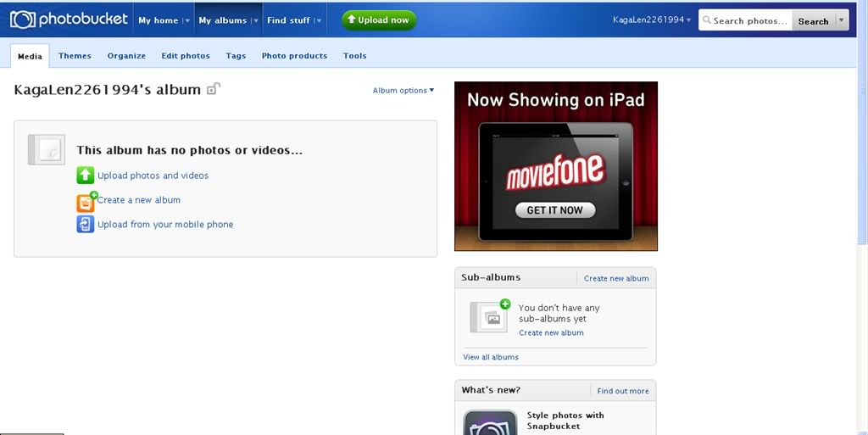The image size is (868, 435).
Task: Click the album privacy lock icon
Action: pos(214,89)
